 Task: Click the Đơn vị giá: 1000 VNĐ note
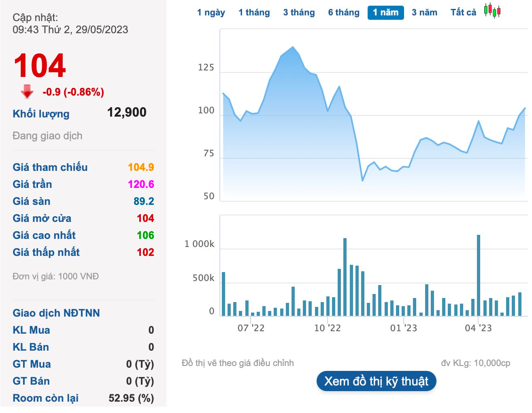coord(55,276)
